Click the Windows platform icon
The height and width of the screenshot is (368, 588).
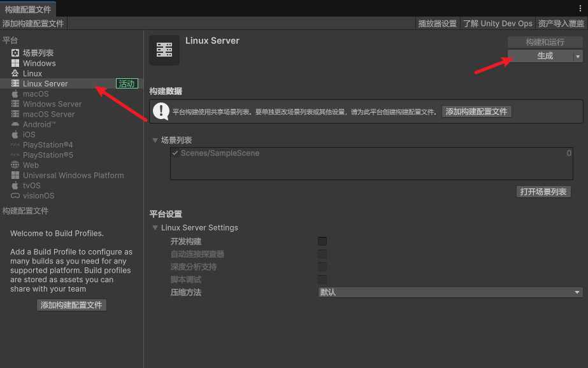(15, 63)
